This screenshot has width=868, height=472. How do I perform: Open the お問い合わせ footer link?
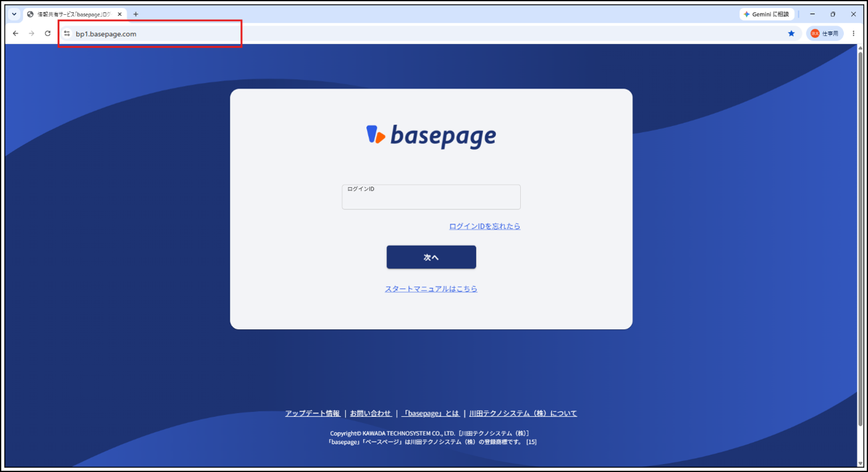pos(371,413)
